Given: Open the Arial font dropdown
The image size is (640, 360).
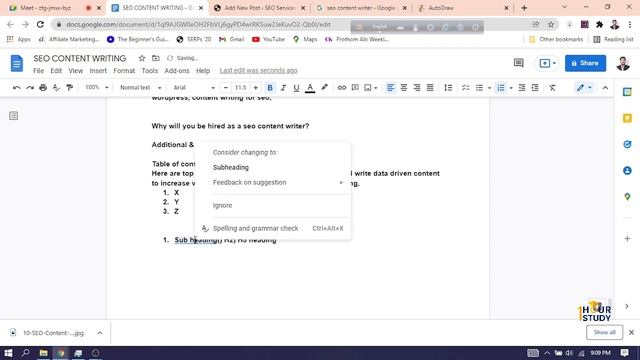Looking at the screenshot, I should pos(194,87).
